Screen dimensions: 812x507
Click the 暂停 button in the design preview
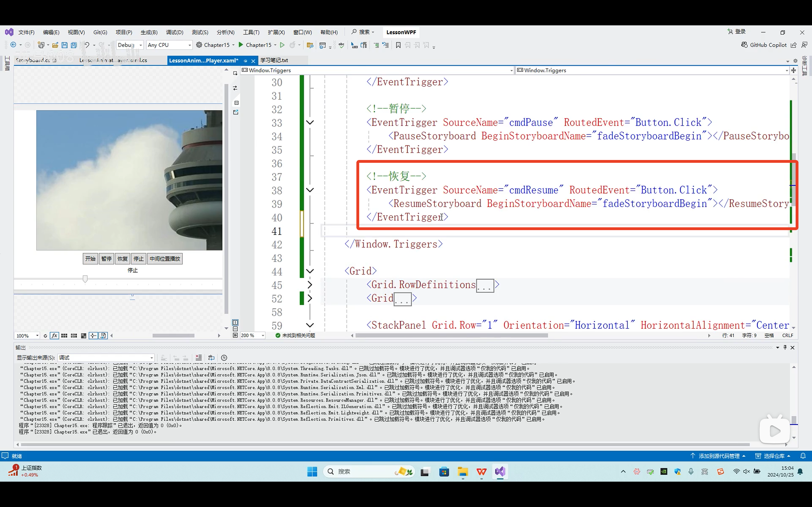(106, 259)
